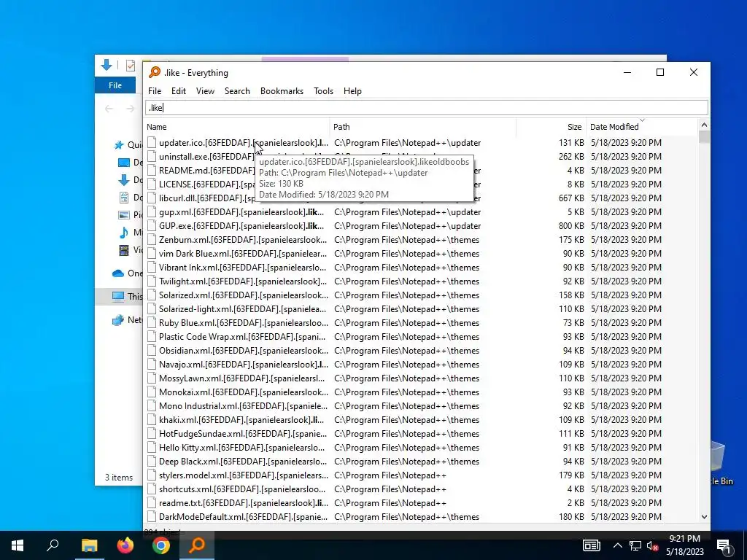Select shortcuts.xml file entry
This screenshot has width=747, height=560.
[x=242, y=489]
